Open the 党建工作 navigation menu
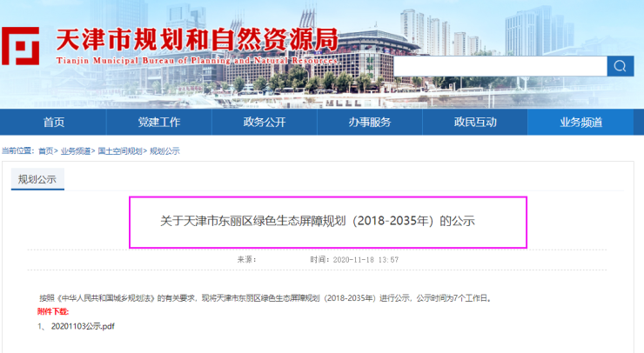Screen dimensions: 644x353 [159, 123]
